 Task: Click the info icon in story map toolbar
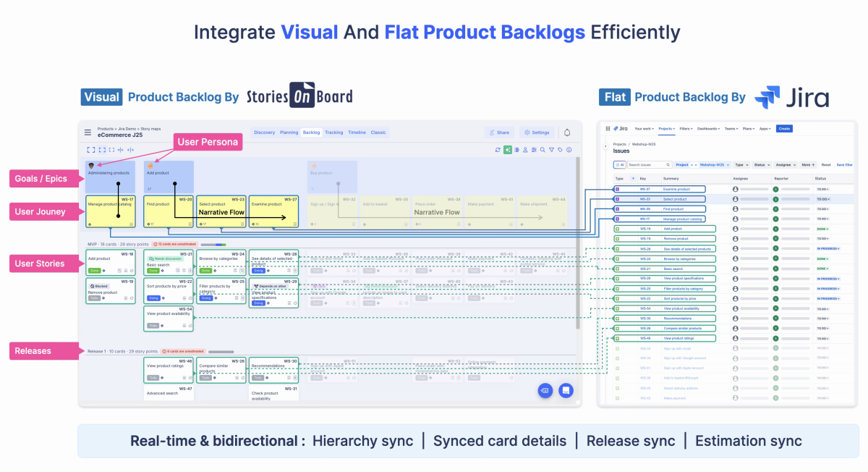[x=569, y=150]
